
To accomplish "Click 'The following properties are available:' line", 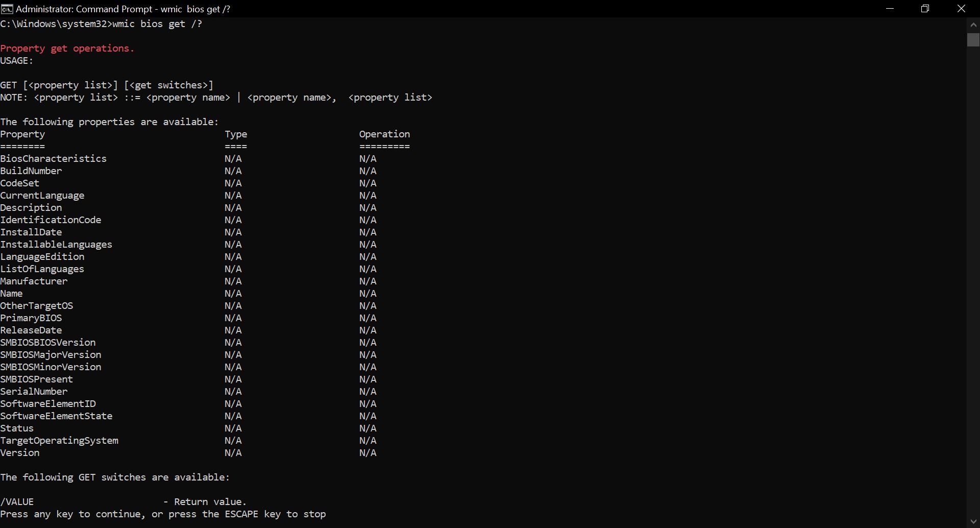I will point(109,122).
